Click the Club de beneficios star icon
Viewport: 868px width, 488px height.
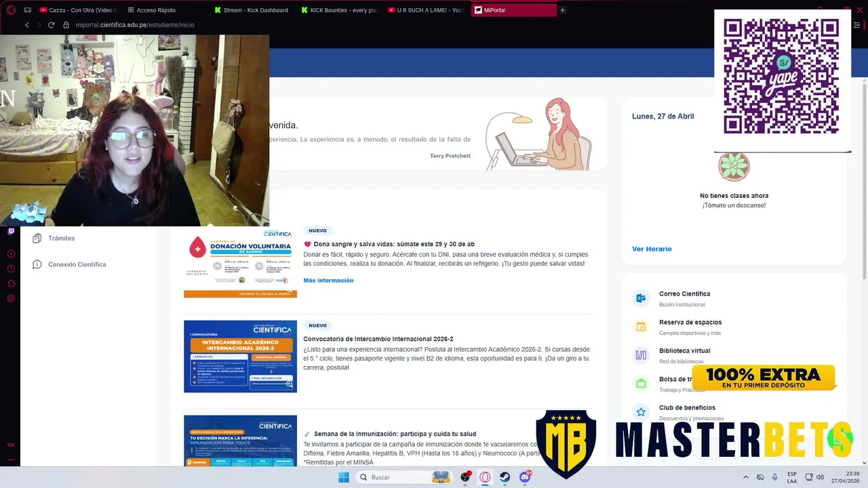point(641,412)
